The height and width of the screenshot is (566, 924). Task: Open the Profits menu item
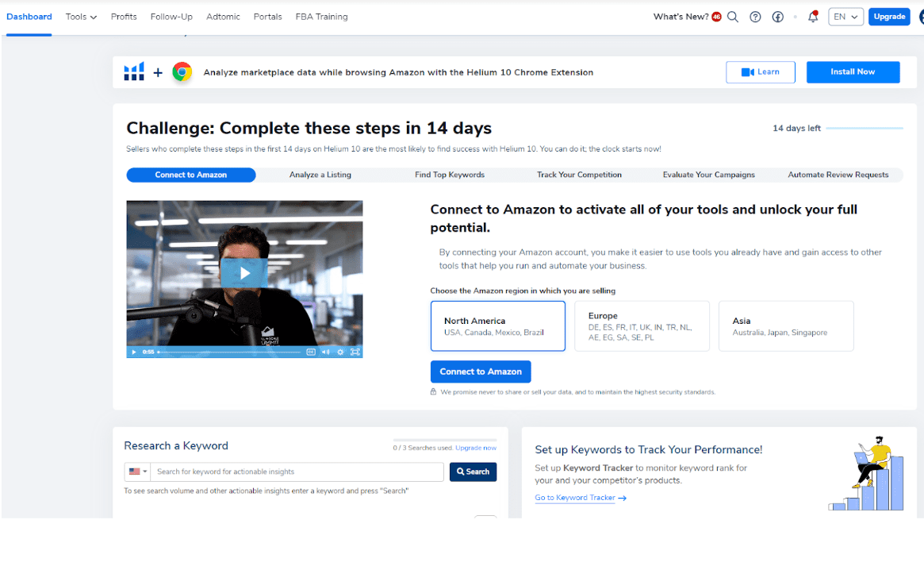pyautogui.click(x=124, y=16)
